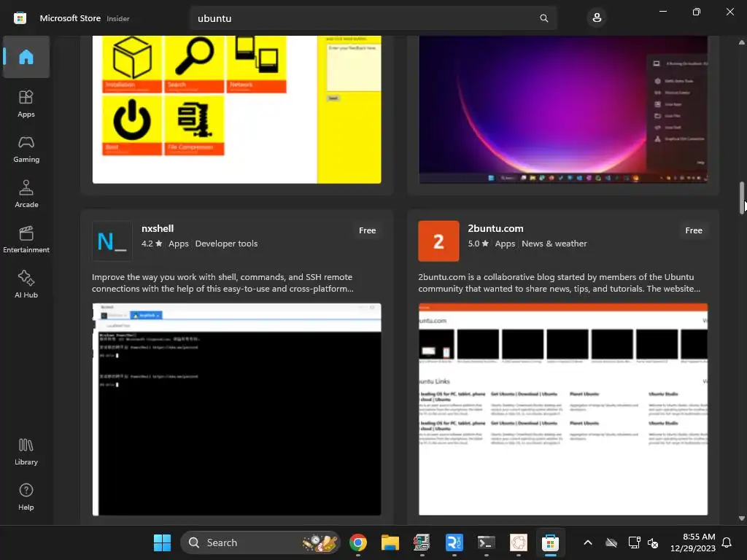
Task: Click the cloud sync tray icon
Action: [x=611, y=542]
